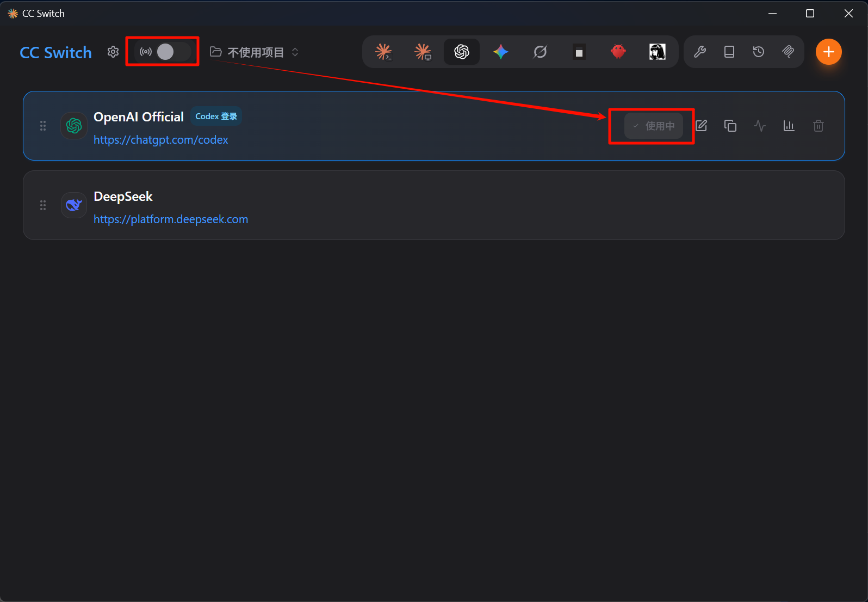Click the DeepSeek whale logo
Image resolution: width=868 pixels, height=602 pixels.
(74, 205)
